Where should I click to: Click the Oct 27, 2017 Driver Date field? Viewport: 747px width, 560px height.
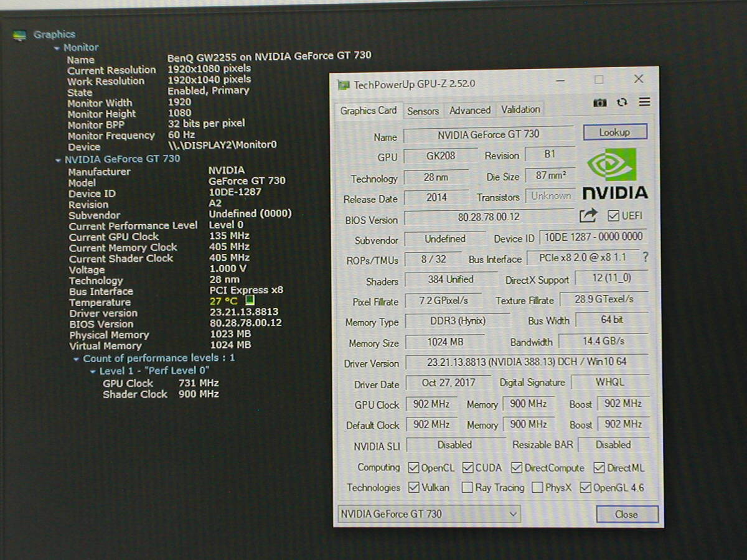click(449, 383)
